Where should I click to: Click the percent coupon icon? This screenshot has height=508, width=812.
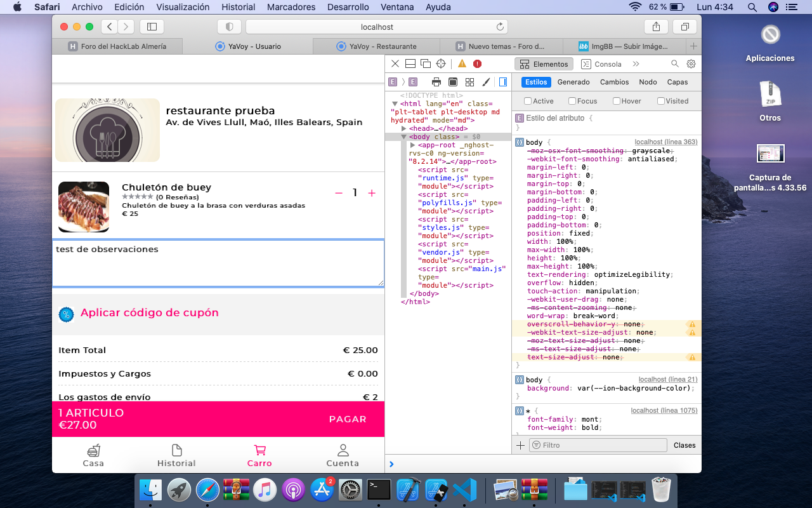pos(66,314)
